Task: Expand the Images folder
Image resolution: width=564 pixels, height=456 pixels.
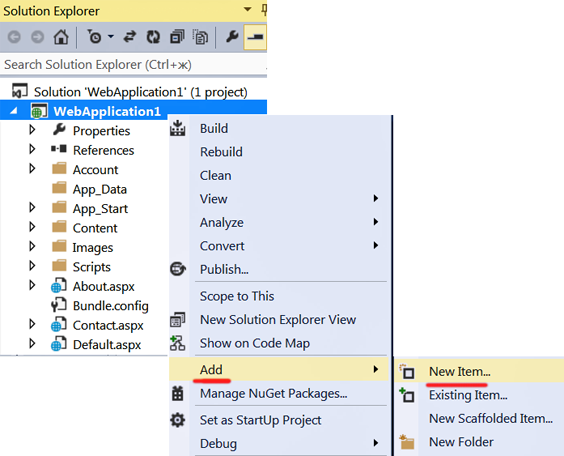Action: pos(32,246)
